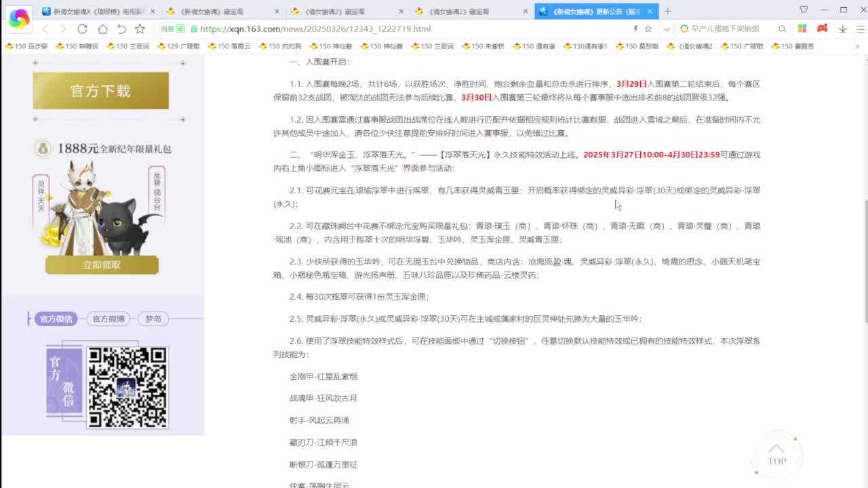The width and height of the screenshot is (868, 488).
Task: Click the undo closed tab icon
Action: [x=121, y=29]
